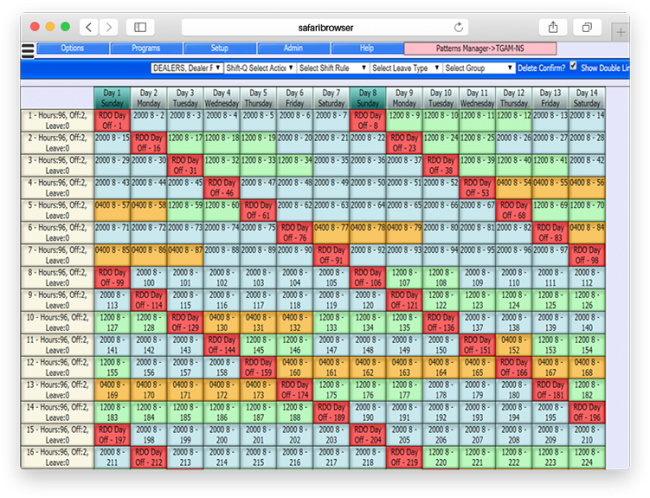
Task: Click orange 0400 8 - 152 cell
Action: [514, 345]
